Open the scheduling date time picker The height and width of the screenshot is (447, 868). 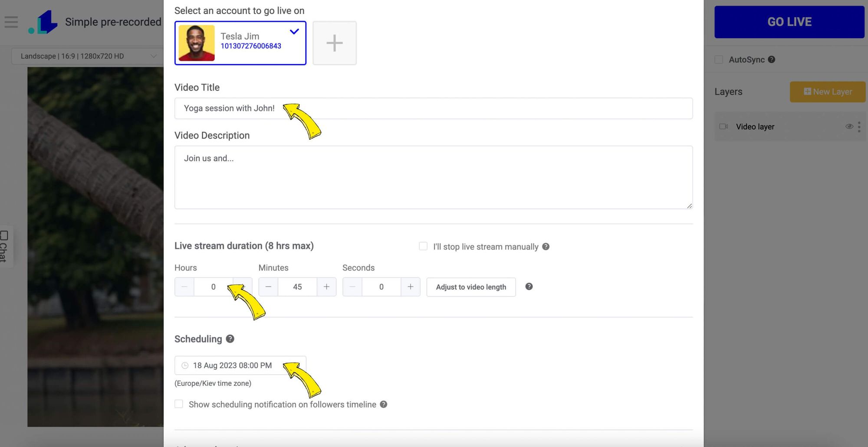(240, 365)
